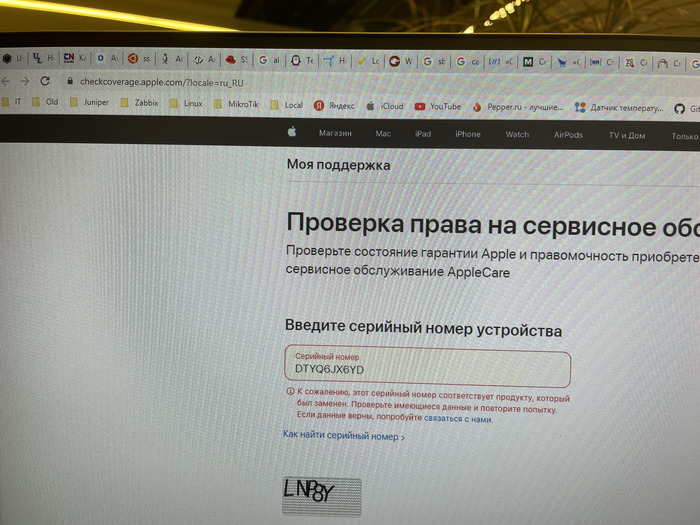
Task: Open the tab with the yellow icon "Lc"
Action: click(367, 61)
